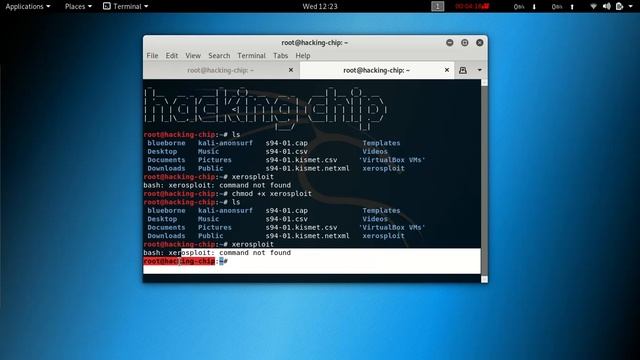This screenshot has height=360, width=640.
Task: Expand the tab list dropdown arrow
Action: pyautogui.click(x=480, y=70)
